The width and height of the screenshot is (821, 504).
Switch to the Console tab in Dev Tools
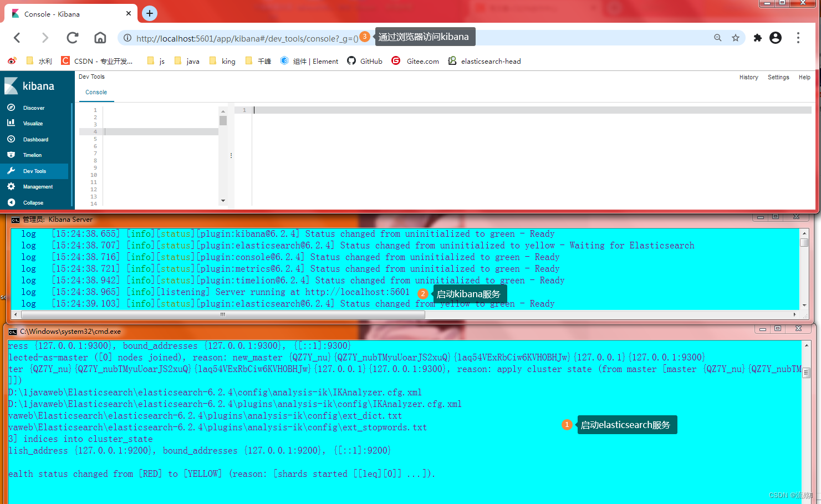click(x=96, y=92)
